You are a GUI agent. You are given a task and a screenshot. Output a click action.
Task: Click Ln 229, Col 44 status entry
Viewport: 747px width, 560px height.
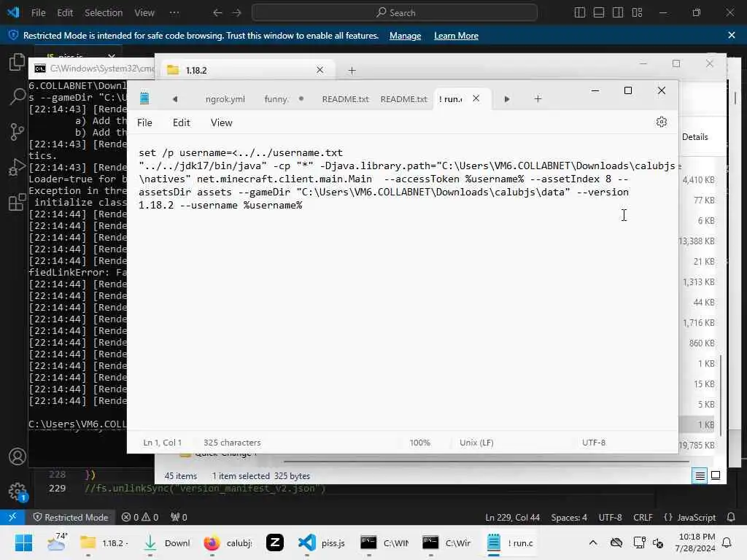(x=512, y=517)
